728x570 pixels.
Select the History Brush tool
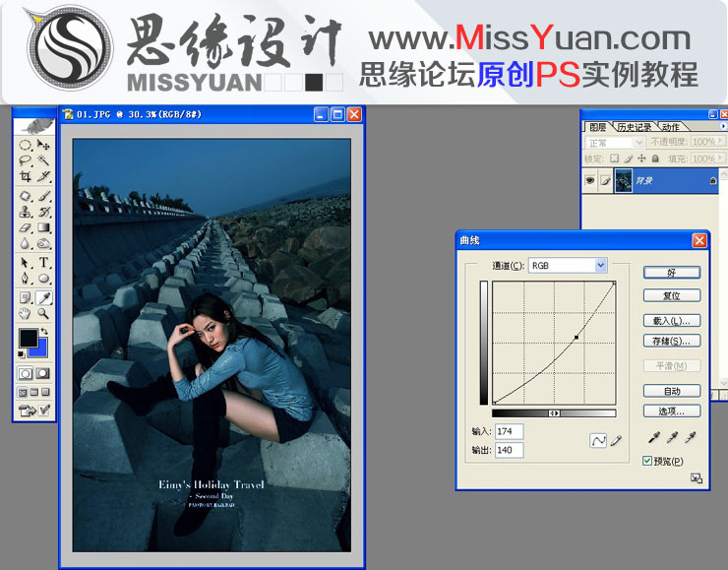[x=43, y=212]
